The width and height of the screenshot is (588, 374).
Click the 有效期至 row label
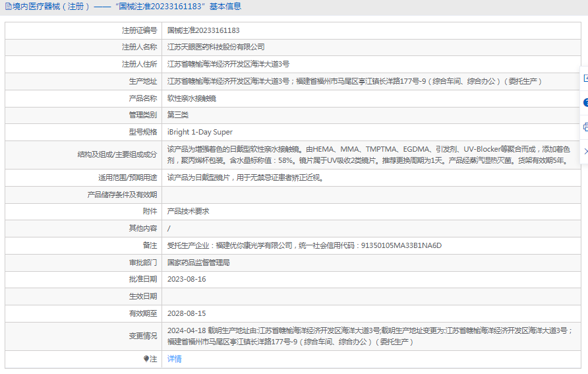(143, 313)
